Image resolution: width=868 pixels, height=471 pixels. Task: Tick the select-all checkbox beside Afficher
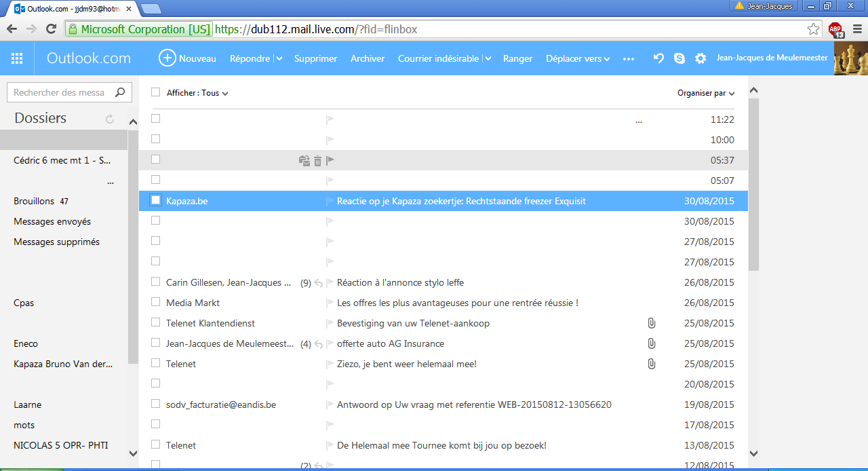pyautogui.click(x=156, y=92)
